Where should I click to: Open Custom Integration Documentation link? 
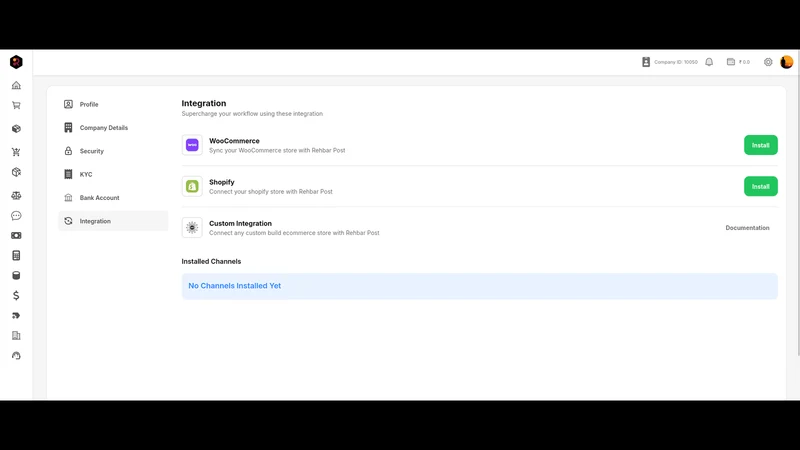(x=747, y=228)
